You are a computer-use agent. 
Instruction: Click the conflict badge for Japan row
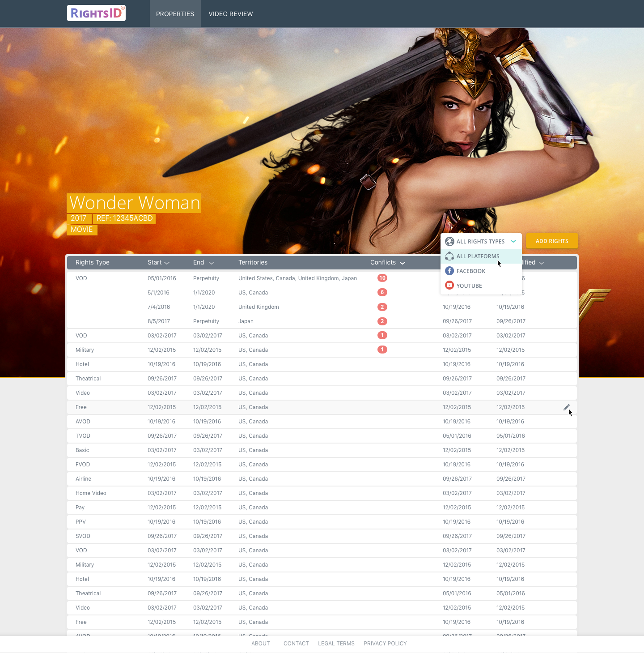click(x=382, y=321)
